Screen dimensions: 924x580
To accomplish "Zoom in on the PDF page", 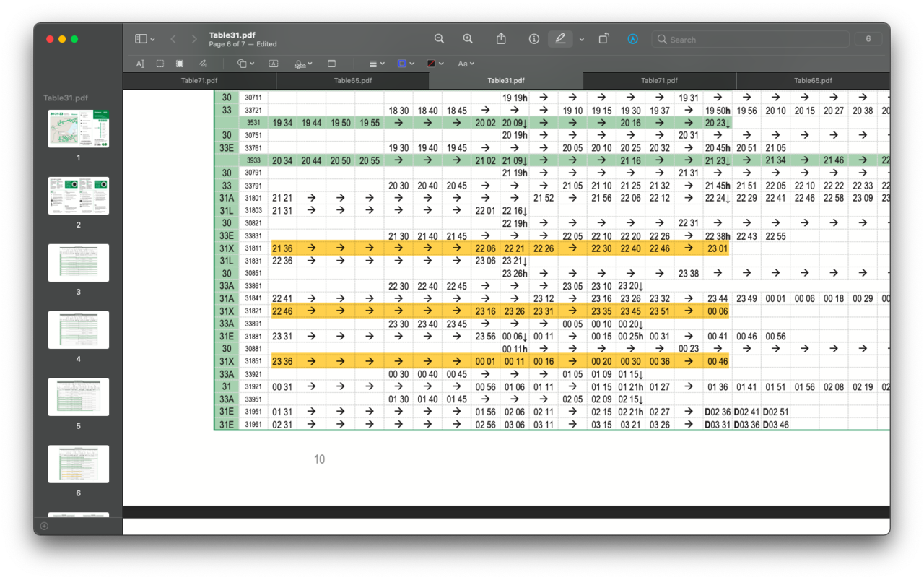I will click(x=468, y=39).
